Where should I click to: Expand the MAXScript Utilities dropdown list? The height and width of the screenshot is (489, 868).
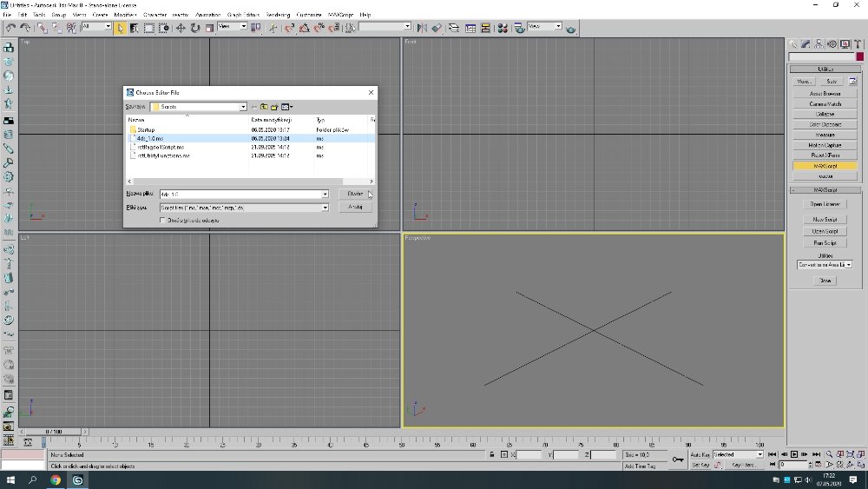click(849, 265)
